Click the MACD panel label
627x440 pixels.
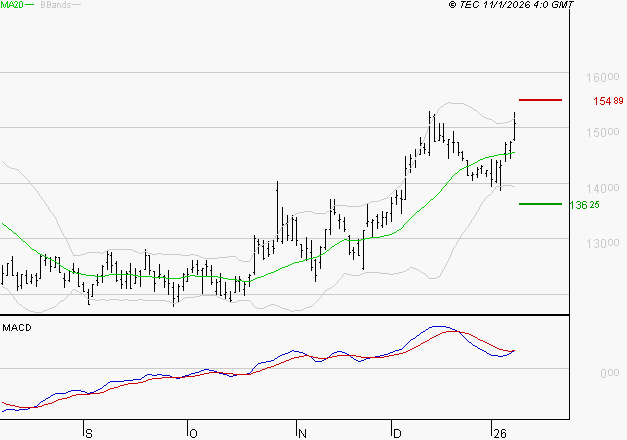[x=17, y=328]
